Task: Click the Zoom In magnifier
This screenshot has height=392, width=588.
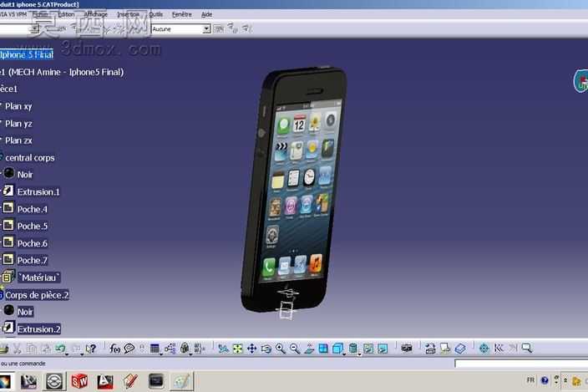Action: click(280, 349)
